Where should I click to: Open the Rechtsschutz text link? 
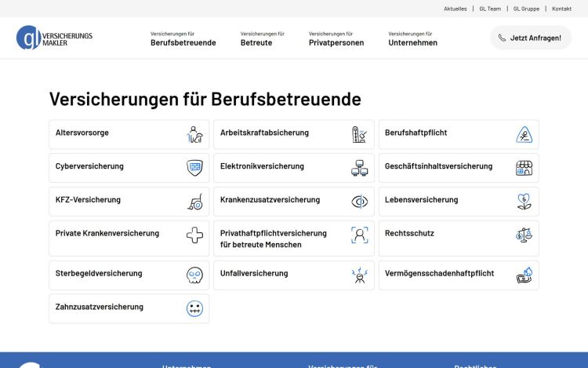[x=409, y=233]
